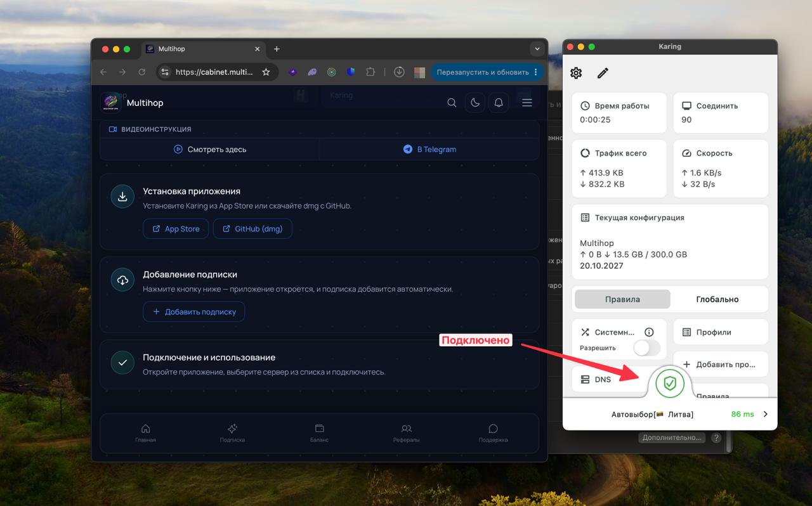Open Karing settings gear icon
Image resolution: width=812 pixels, height=506 pixels.
coord(576,73)
